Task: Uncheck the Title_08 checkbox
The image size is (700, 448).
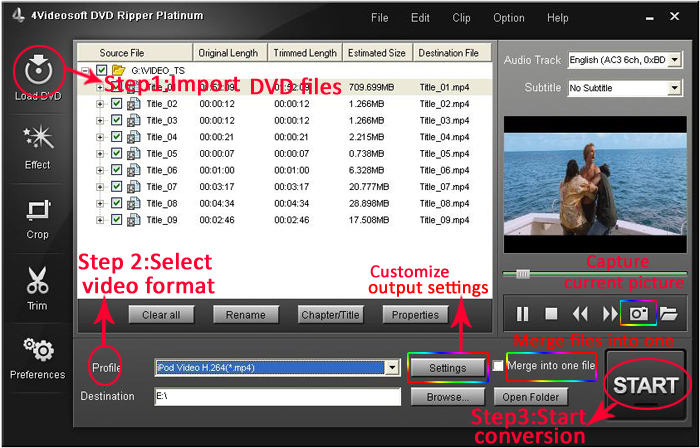Action: tap(117, 203)
